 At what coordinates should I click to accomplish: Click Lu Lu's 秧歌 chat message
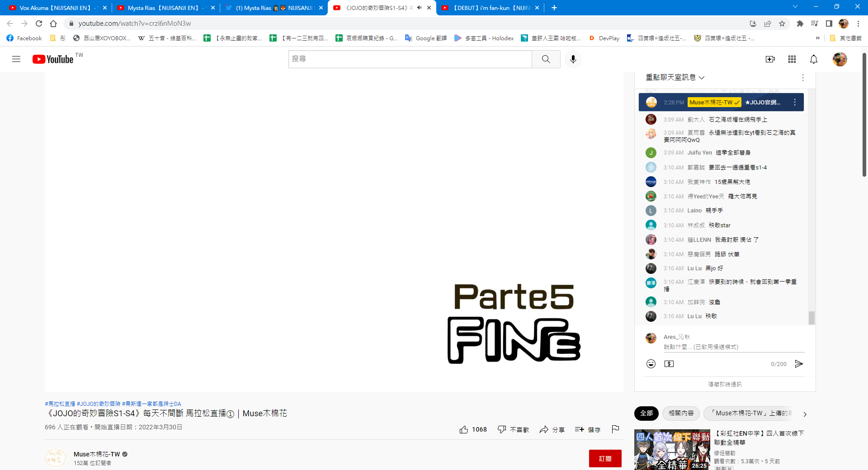click(711, 316)
